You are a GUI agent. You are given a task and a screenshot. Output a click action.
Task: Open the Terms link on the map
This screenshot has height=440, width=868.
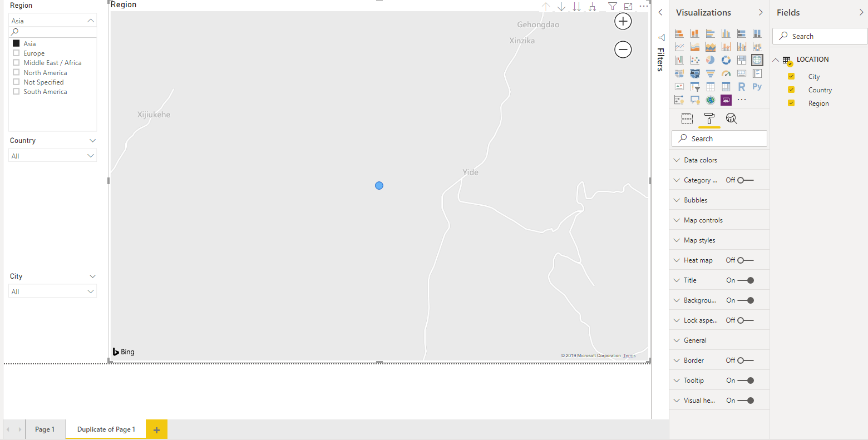click(629, 355)
